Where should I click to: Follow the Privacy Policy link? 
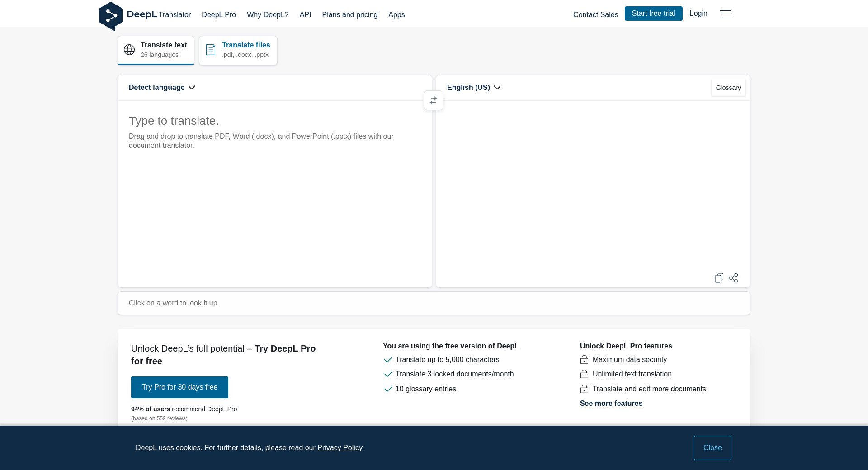pyautogui.click(x=340, y=448)
